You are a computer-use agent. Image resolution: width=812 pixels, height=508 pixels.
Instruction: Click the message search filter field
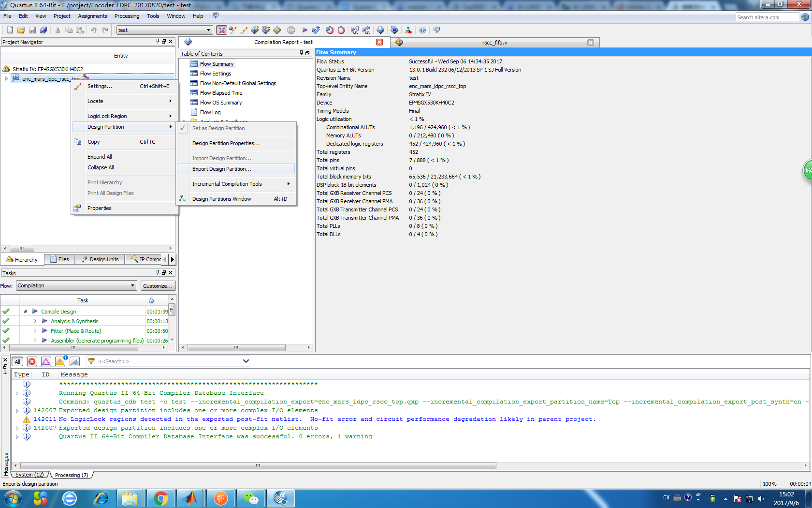(x=168, y=361)
